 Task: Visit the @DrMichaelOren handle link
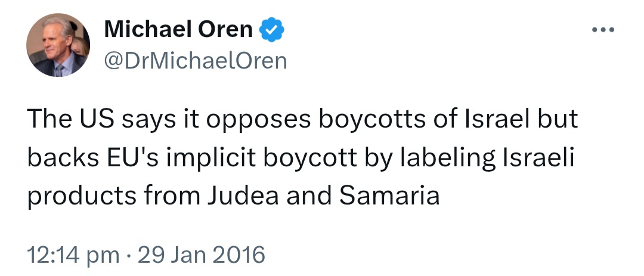(x=196, y=61)
